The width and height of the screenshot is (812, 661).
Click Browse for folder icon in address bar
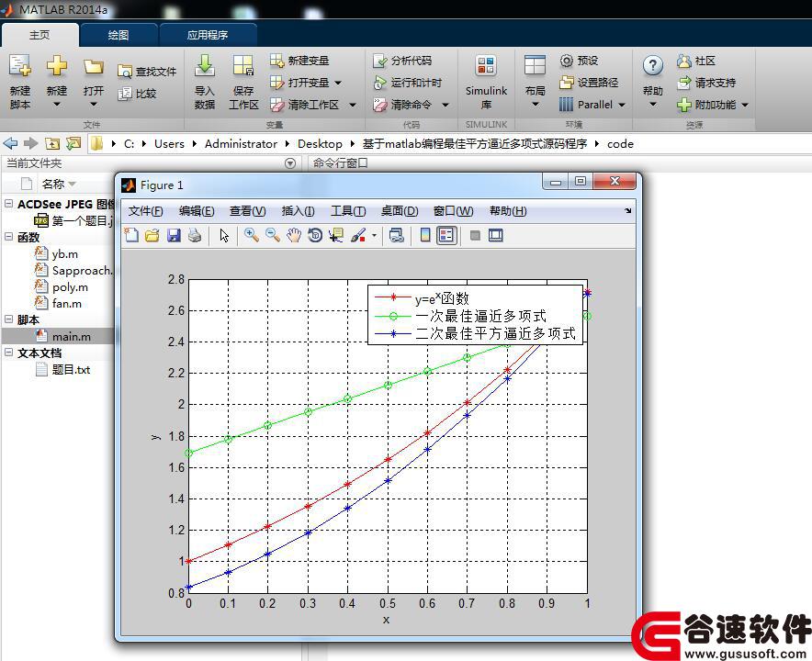pos(73,143)
